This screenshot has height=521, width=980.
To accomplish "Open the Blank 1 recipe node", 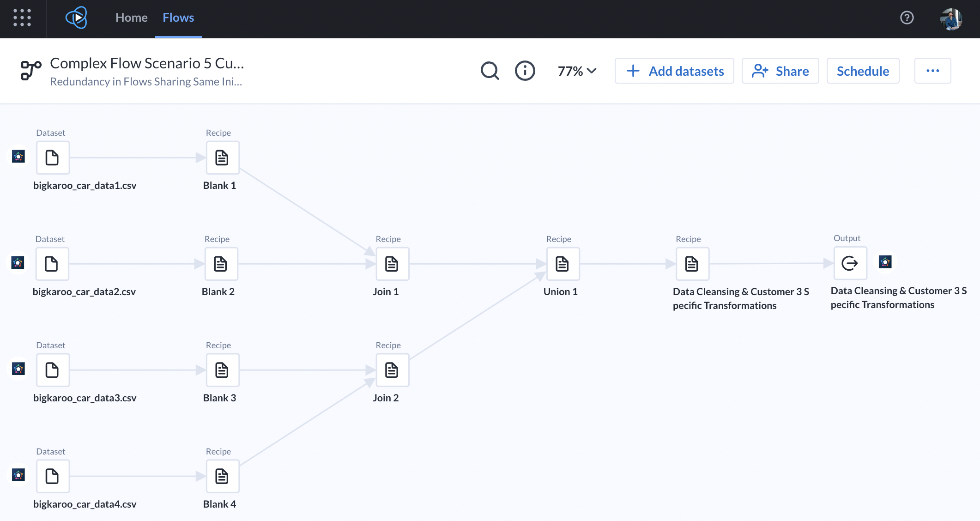I will tap(222, 158).
